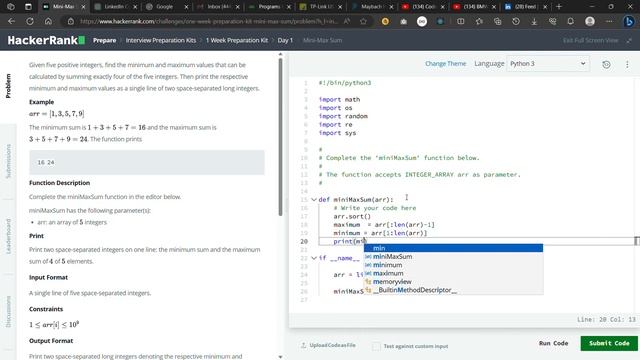Click the HackerRank logo
This screenshot has width=640, height=360.
46,40
